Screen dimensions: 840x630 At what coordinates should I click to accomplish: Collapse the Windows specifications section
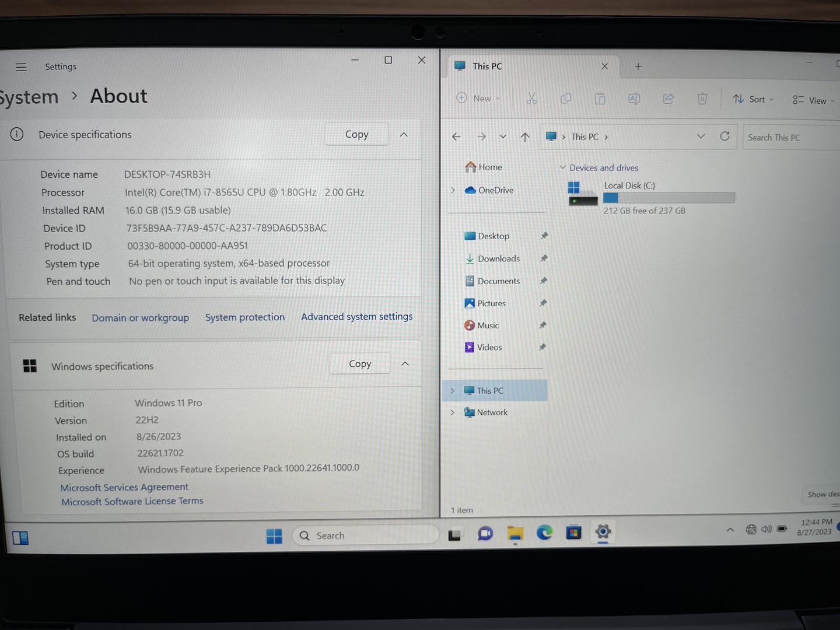coord(405,363)
